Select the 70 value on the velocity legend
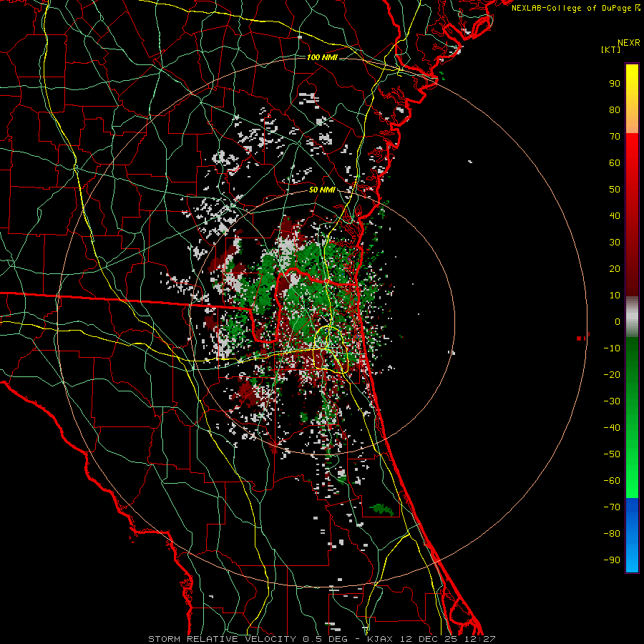Screen dimensions: 644x644 coord(615,137)
